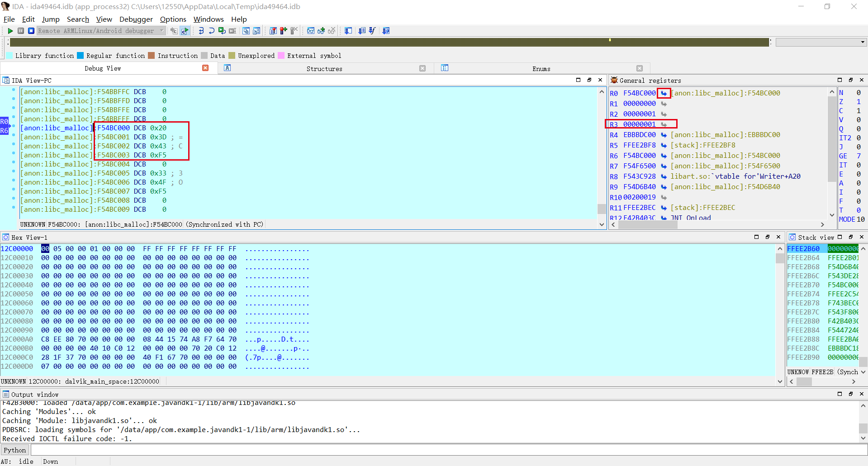
Task: Close the Structures tab
Action: click(x=422, y=68)
